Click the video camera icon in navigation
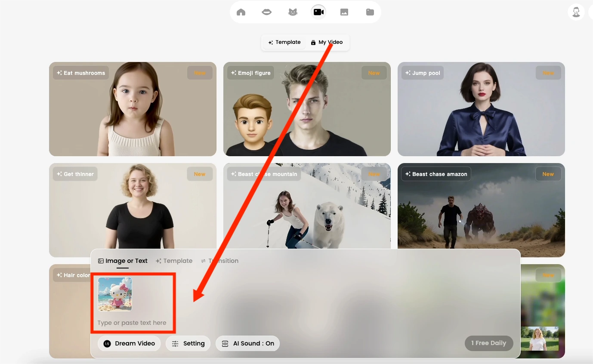The height and width of the screenshot is (364, 593). (x=318, y=12)
